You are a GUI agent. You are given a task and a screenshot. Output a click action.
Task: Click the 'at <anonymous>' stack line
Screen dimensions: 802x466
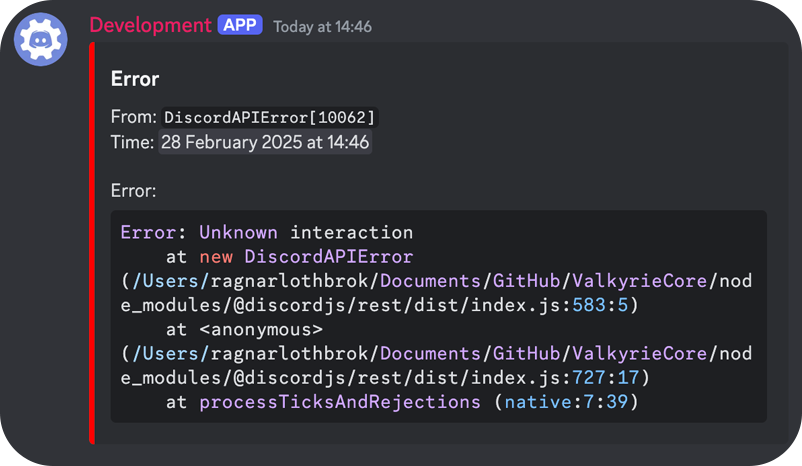[244, 329]
